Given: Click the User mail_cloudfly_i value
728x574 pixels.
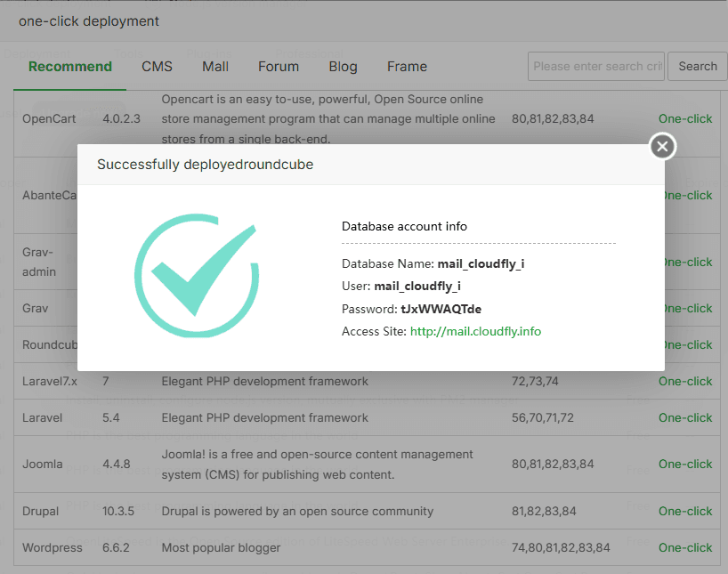Looking at the screenshot, I should tap(417, 286).
